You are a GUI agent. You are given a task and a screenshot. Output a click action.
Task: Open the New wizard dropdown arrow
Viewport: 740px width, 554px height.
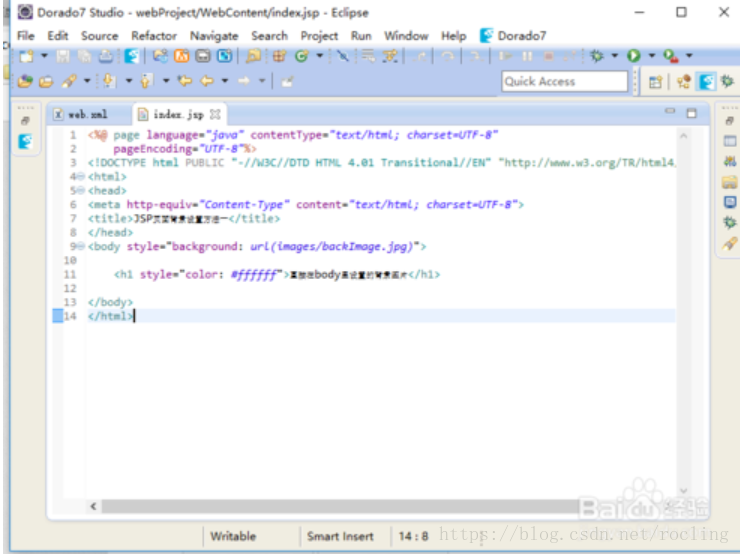(44, 56)
